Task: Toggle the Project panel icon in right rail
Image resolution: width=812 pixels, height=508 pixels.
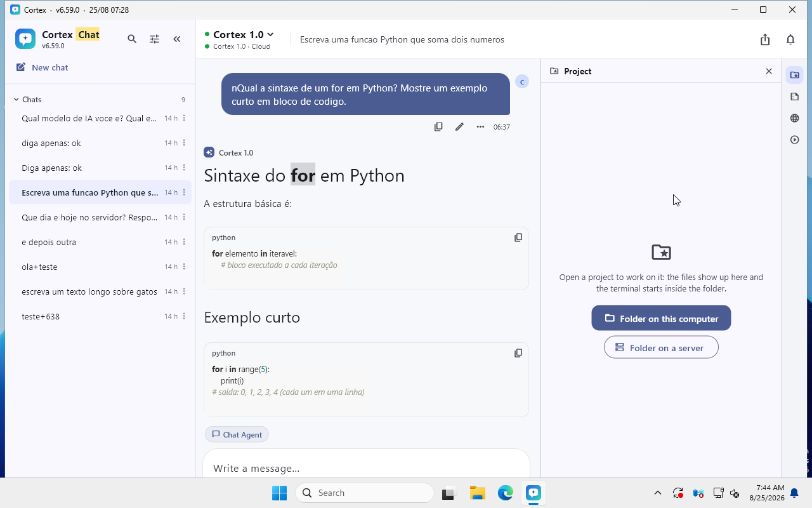Action: pos(794,75)
